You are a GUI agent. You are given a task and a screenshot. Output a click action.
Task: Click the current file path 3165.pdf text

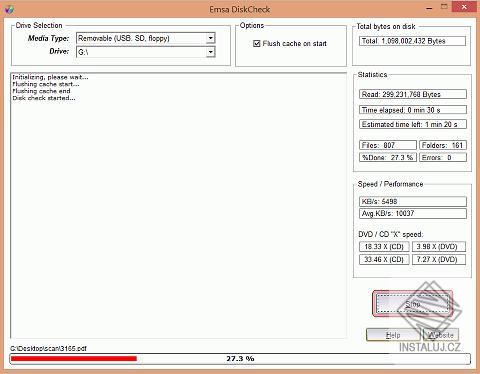pyautogui.click(x=48, y=349)
